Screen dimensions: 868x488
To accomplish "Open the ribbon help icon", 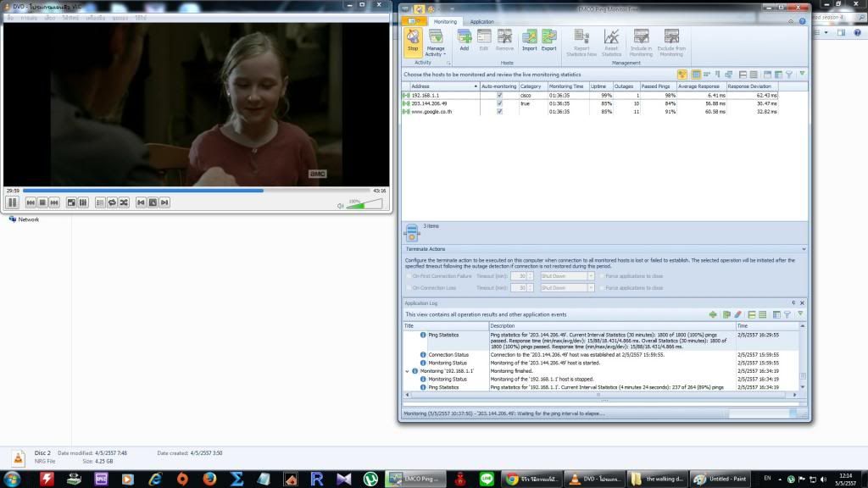I will [x=802, y=21].
